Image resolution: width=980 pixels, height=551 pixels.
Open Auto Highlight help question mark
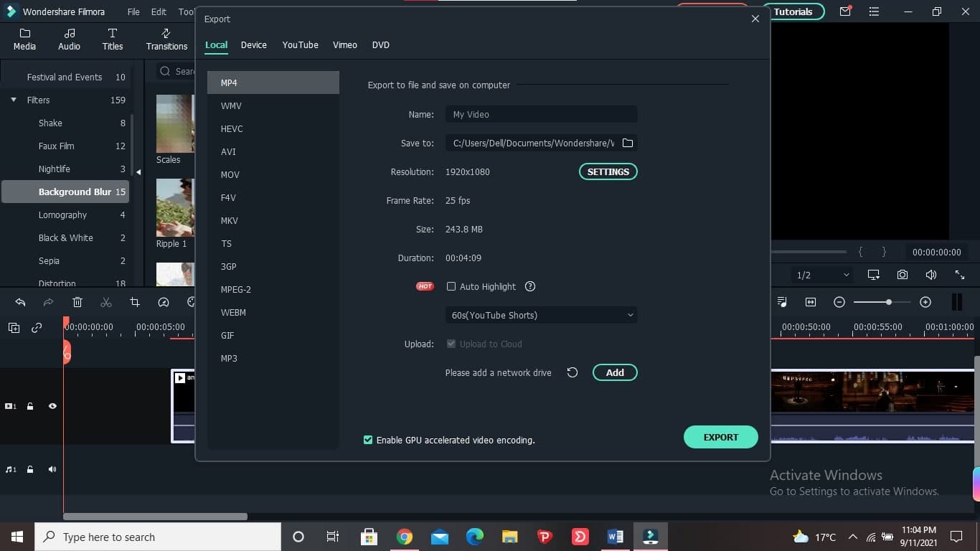coord(530,286)
